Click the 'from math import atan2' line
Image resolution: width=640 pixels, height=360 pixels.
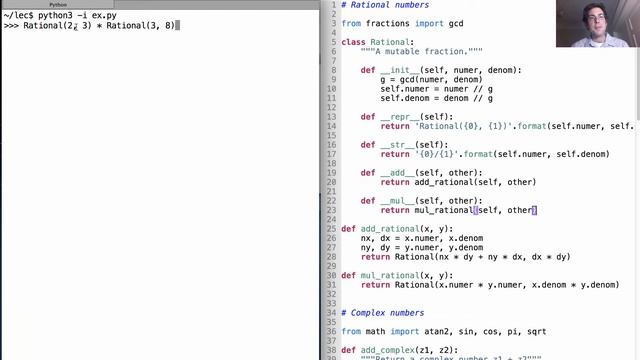[x=443, y=332]
